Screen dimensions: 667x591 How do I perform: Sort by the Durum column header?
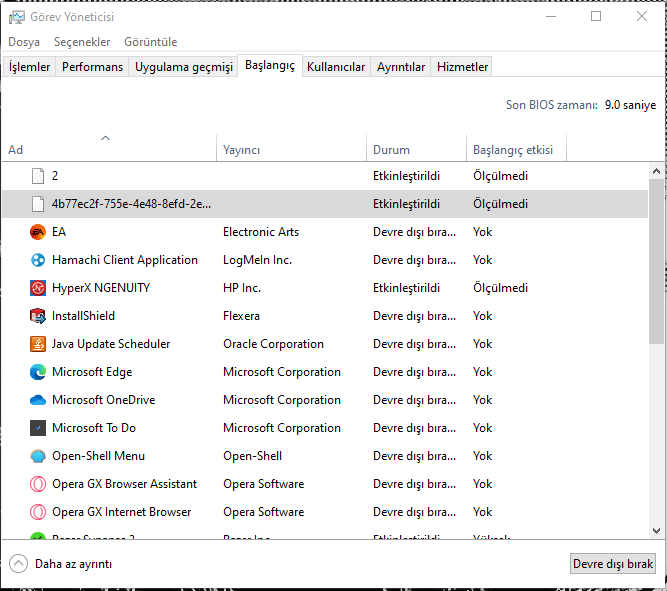(x=416, y=148)
